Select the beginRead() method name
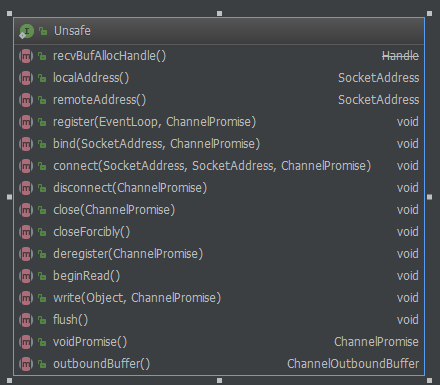The width and height of the screenshot is (440, 385). (x=87, y=276)
